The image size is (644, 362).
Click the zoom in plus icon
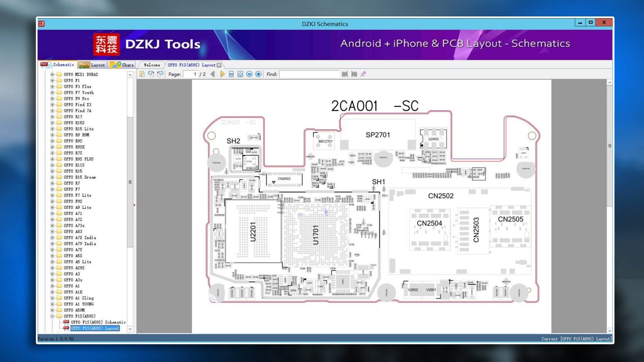258,74
